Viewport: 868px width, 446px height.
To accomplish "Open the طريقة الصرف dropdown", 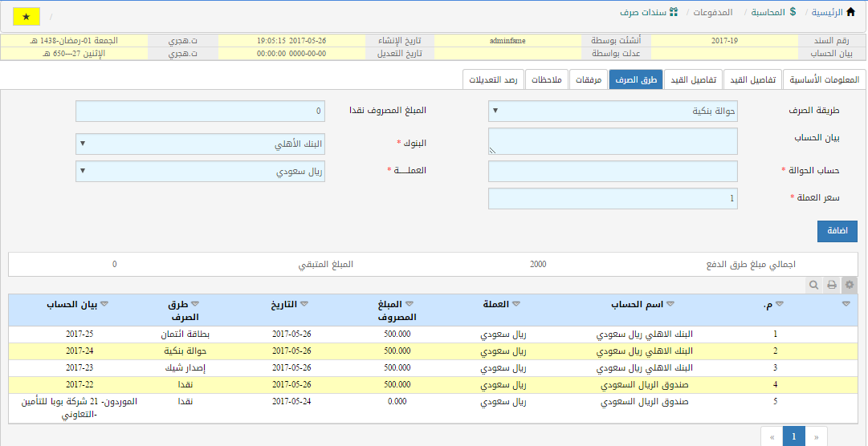I will (x=613, y=111).
